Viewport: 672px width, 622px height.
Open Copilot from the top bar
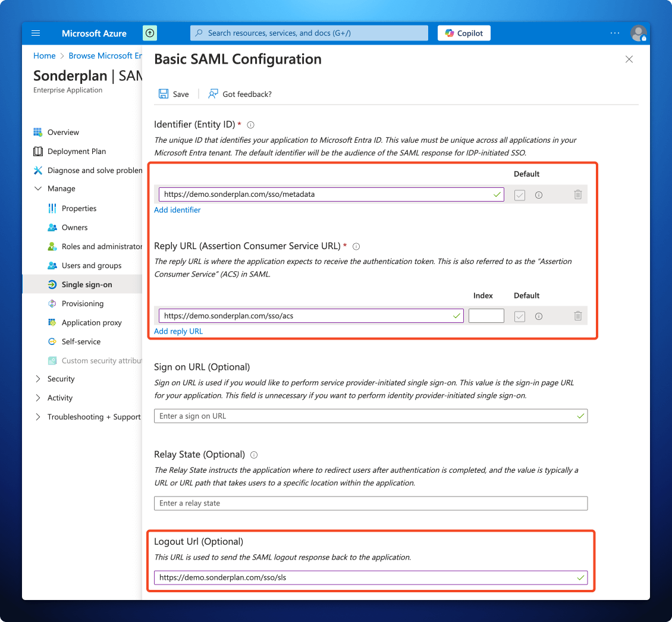pos(464,33)
